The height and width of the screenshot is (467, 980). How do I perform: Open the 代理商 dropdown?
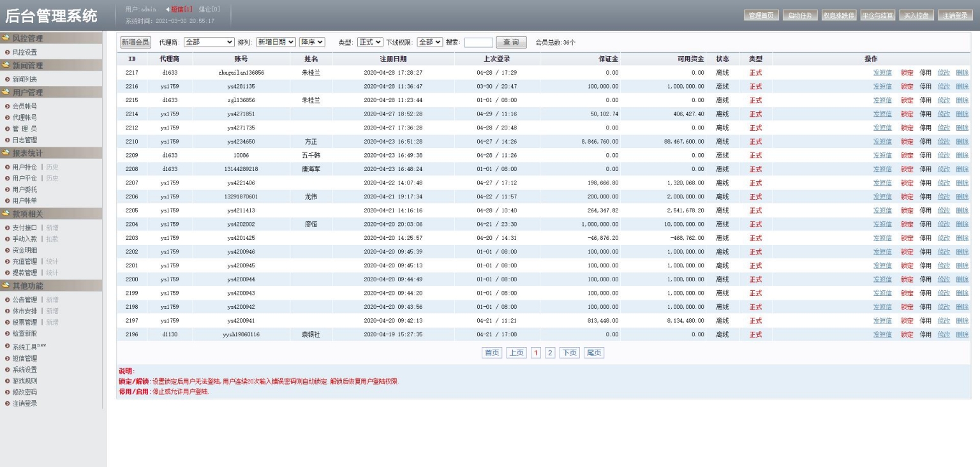(x=209, y=42)
